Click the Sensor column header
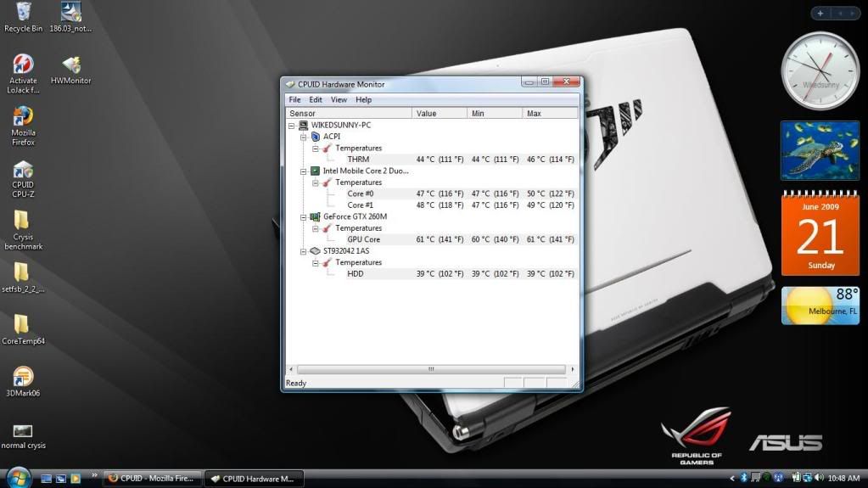 tap(349, 113)
